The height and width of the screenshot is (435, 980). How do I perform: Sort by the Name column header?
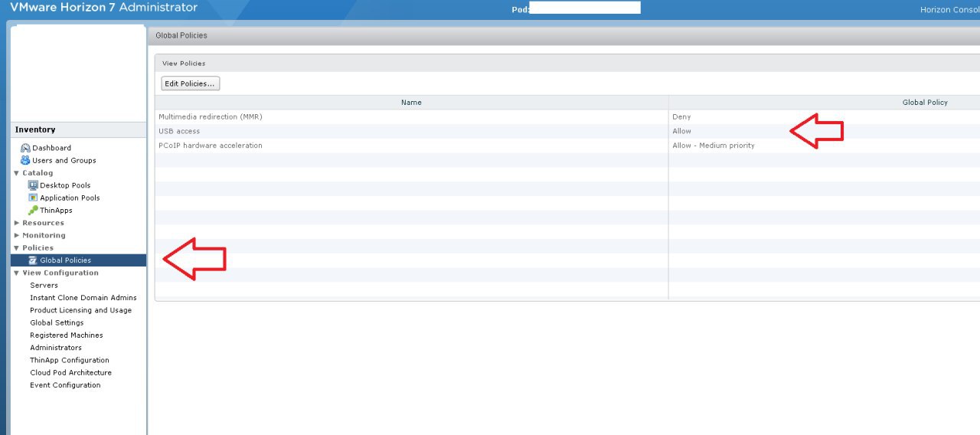tap(411, 103)
